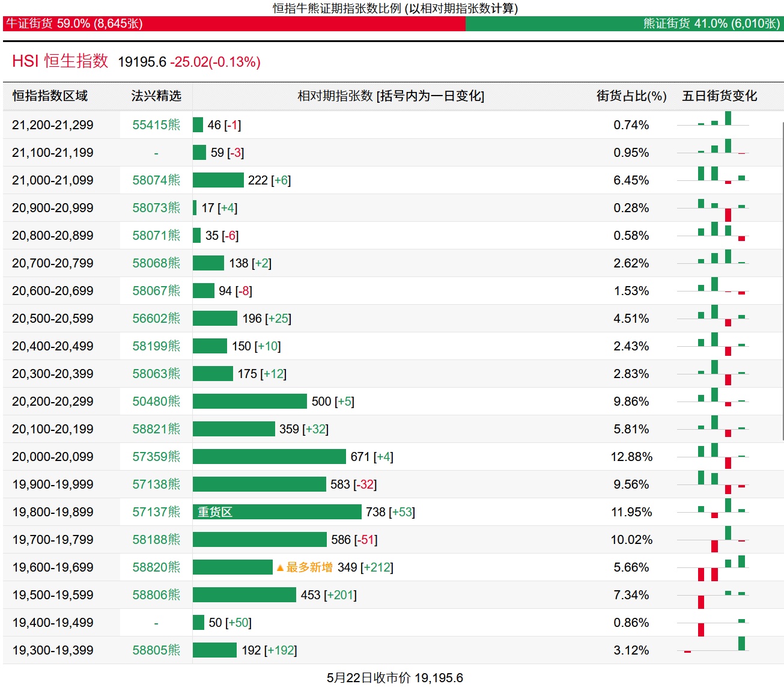
Task: Click the 最多新增 orange triangle marker
Action: [x=280, y=567]
